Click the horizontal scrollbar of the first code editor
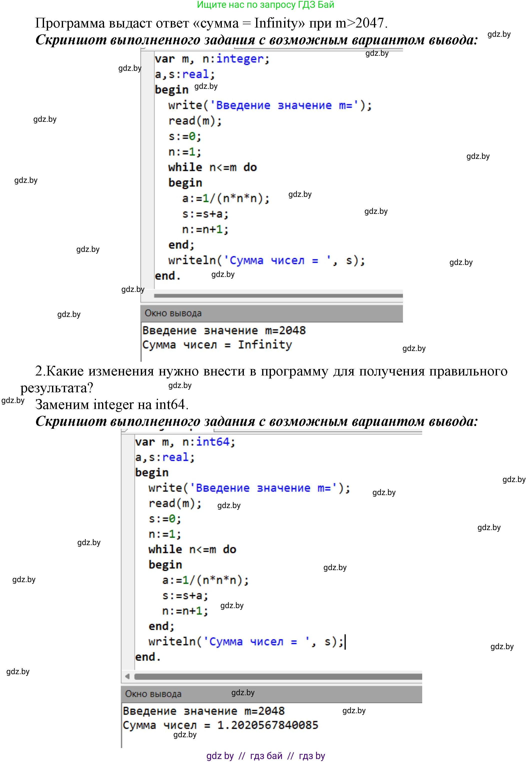Screen dimensions: 532x762 [278, 295]
